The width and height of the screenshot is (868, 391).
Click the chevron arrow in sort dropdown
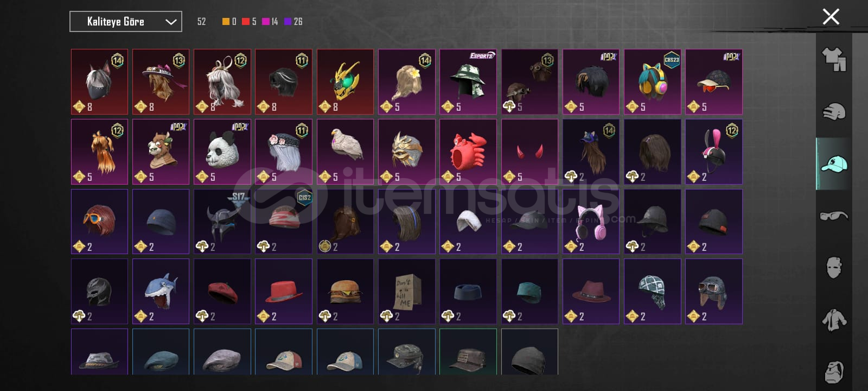[171, 22]
